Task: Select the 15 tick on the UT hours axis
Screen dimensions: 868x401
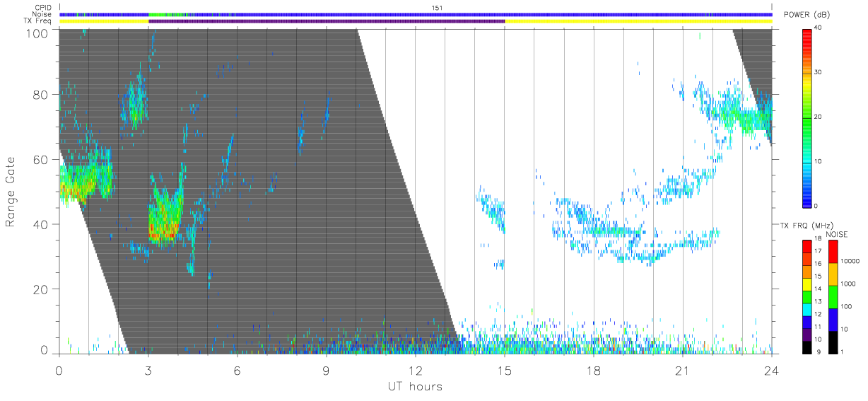Action: coord(505,370)
